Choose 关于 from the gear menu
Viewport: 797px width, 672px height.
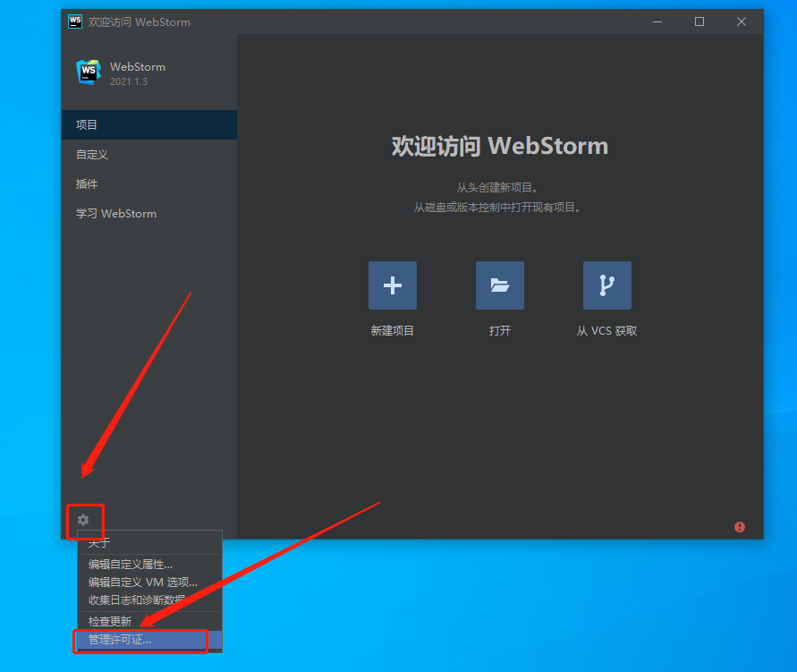149,543
